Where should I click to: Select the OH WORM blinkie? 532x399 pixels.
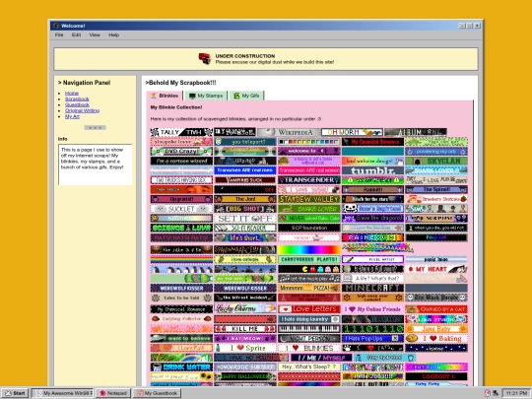pyautogui.click(x=352, y=132)
